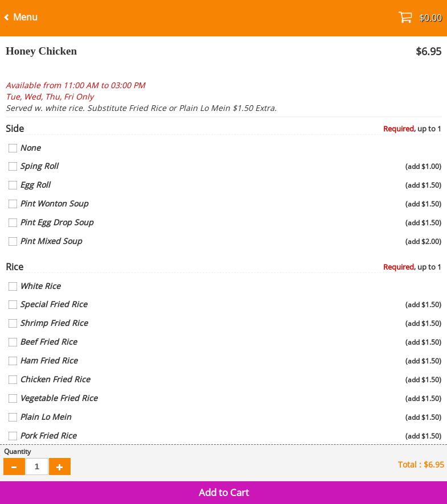Check Shrimp Fried Rice
This screenshot has width=447, height=504.
coord(13,324)
